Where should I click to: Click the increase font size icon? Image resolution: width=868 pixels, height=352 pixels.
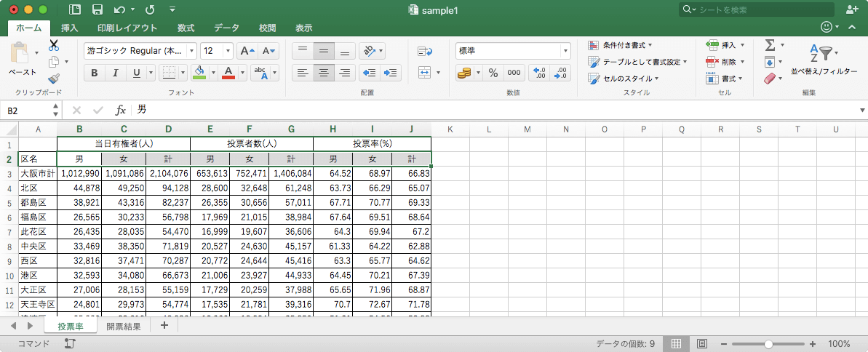[247, 51]
